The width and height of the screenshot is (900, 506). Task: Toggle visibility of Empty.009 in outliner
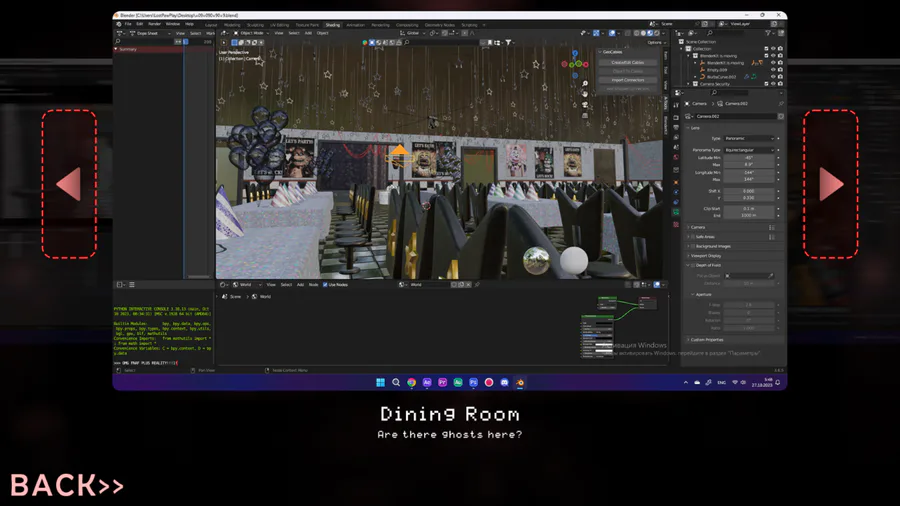[x=773, y=69]
